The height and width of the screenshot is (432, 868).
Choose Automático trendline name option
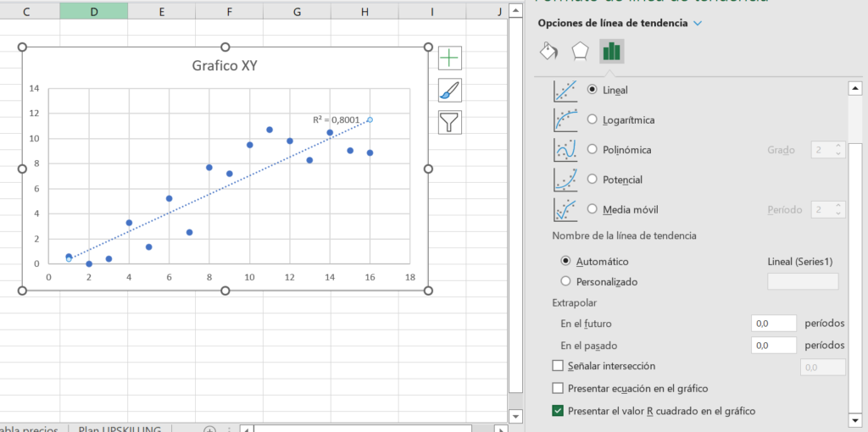coord(565,261)
